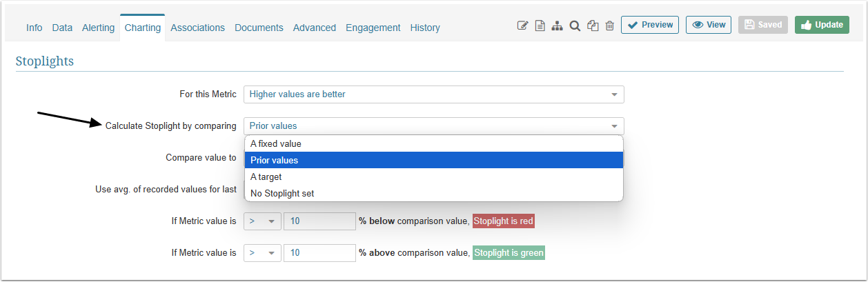Open operator dropdown for % below row
Viewport: 868px width, 282px height.
click(x=262, y=221)
